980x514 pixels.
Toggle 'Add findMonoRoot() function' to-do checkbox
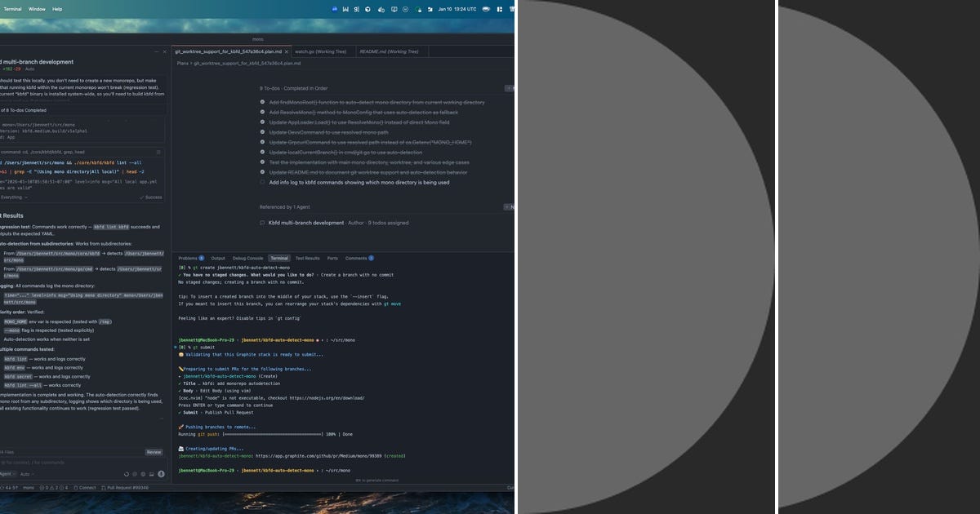click(262, 102)
